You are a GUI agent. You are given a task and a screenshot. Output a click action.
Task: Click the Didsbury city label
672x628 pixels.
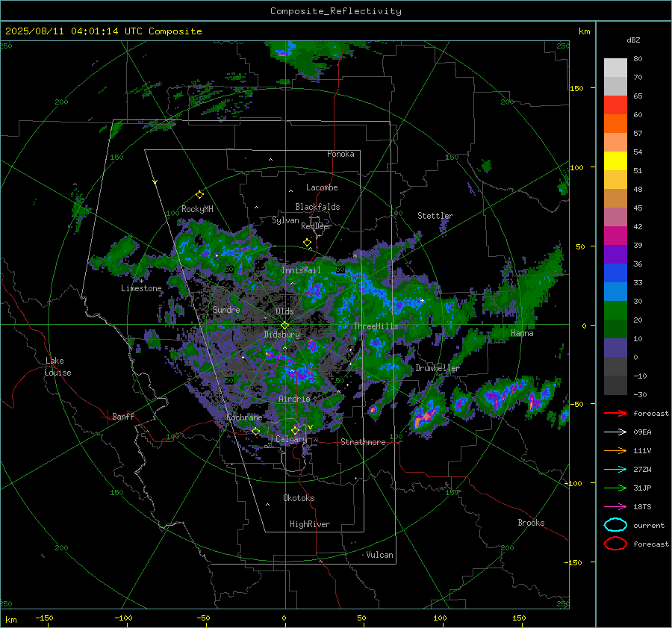[282, 335]
